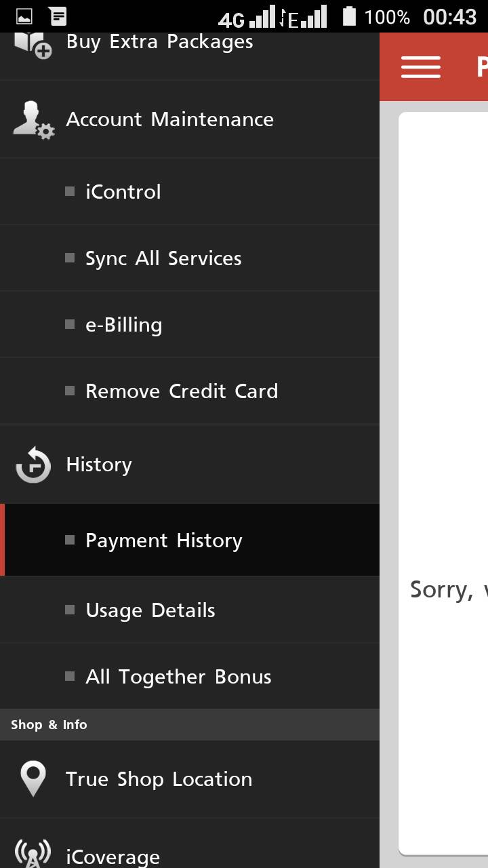Tap the Buy Extra Packages box icon
The image size is (488, 868).
tap(33, 45)
